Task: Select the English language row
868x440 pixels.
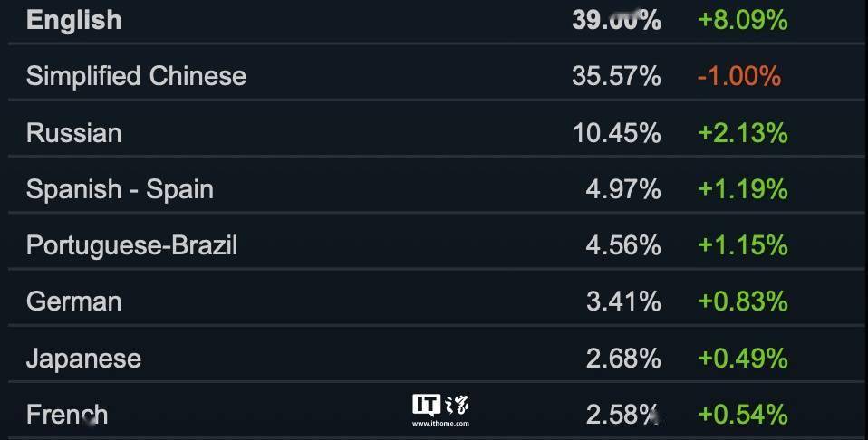Action: (x=436, y=21)
